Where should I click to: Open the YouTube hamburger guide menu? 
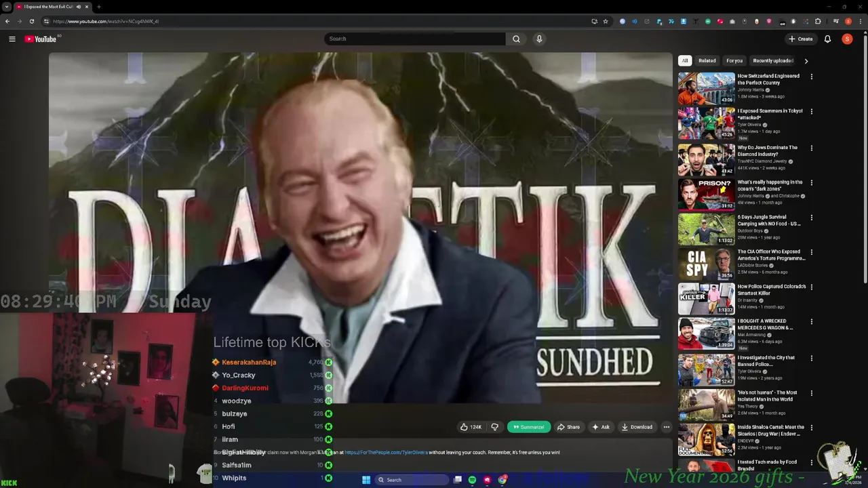click(x=12, y=39)
